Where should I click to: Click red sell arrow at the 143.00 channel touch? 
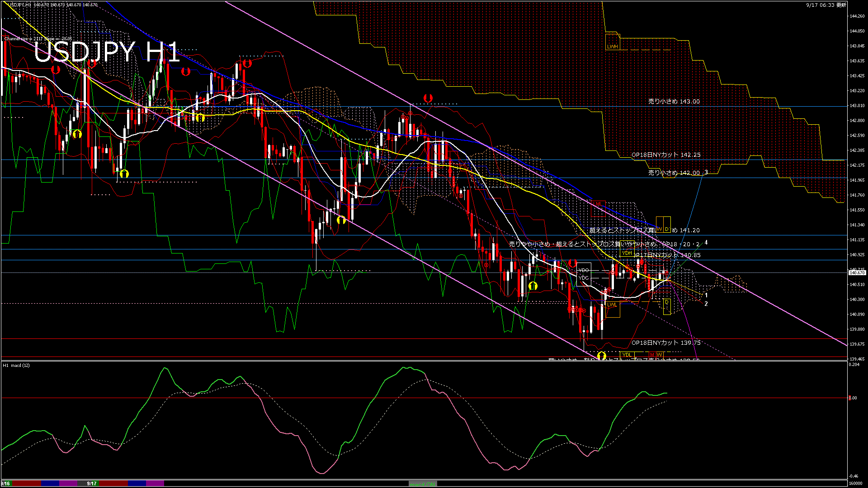click(428, 98)
